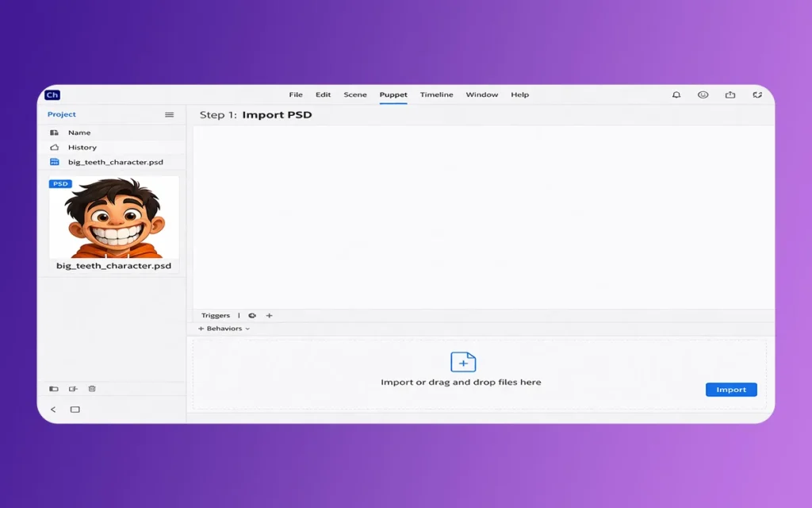Screen dimensions: 812x508
Task: Expand the Behaviors dropdown
Action: 224,329
